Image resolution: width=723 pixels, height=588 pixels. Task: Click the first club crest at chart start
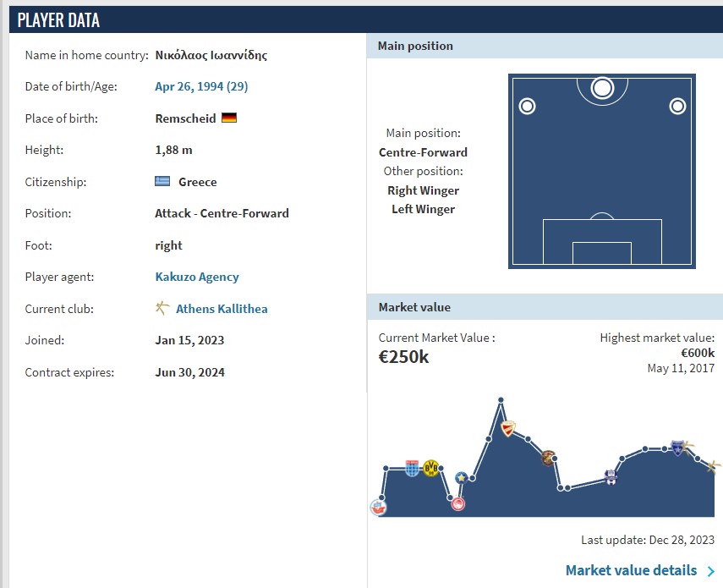tap(378, 508)
